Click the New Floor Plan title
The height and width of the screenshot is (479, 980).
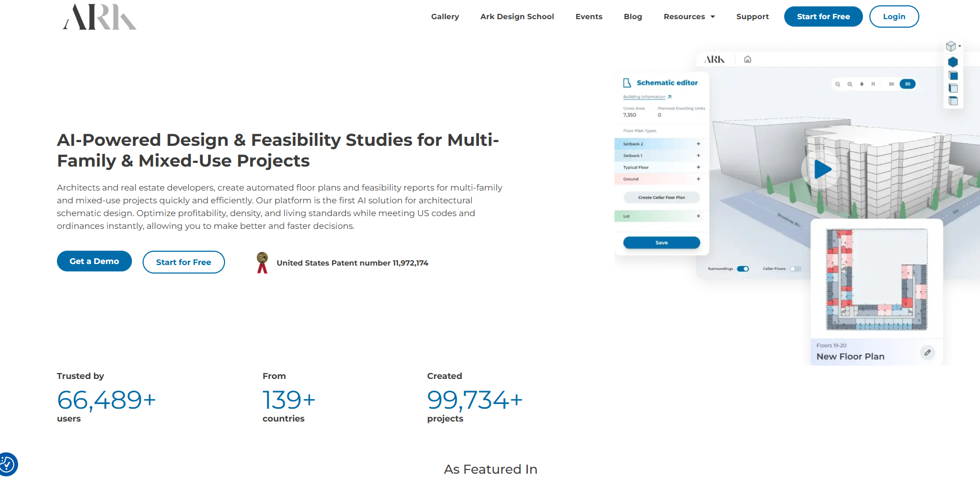point(850,357)
